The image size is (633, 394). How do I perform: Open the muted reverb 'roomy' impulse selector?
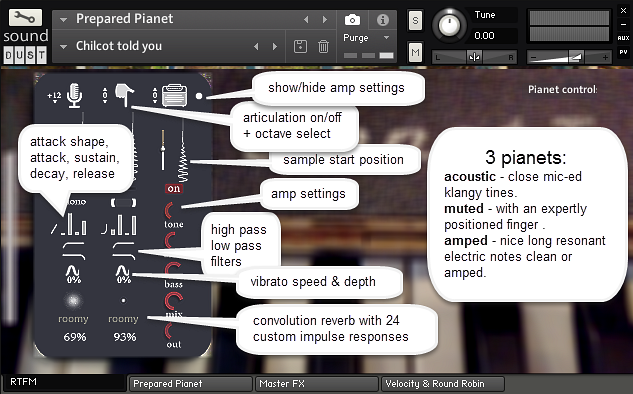coord(123,319)
